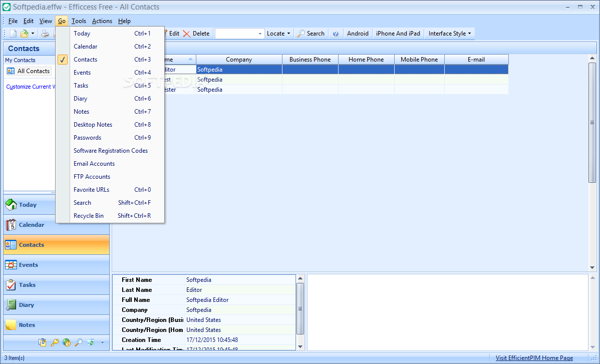Open Notes in the navigation pane
600x364 pixels.
pos(56,324)
